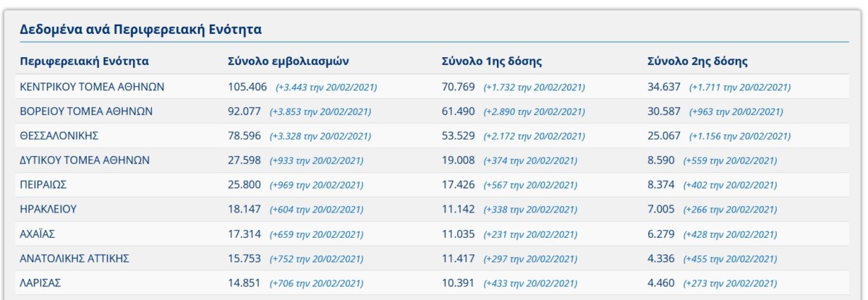
Task: Click the Σύνολο 2ης δόσης column header
Action: coord(698,61)
